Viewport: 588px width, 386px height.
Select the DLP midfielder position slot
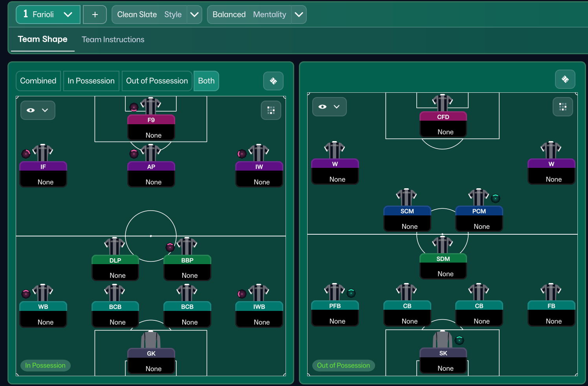(115, 267)
